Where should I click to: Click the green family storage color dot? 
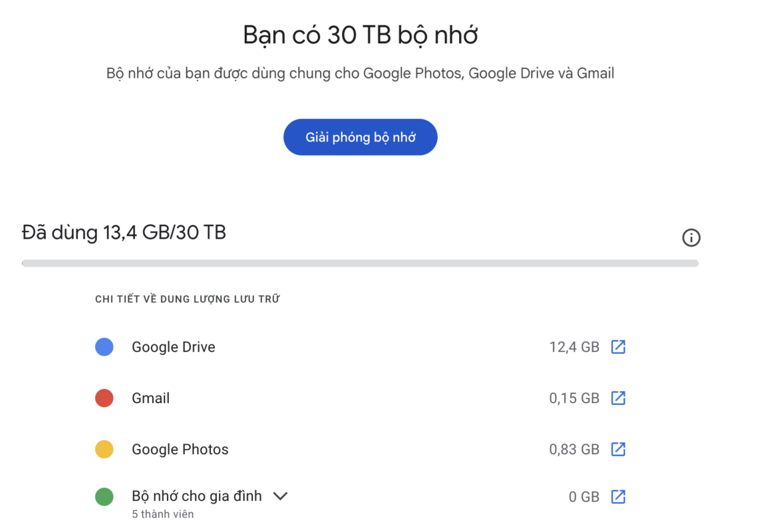104,497
